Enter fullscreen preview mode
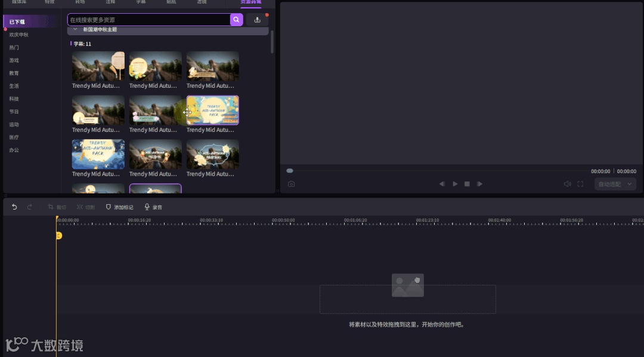The width and height of the screenshot is (644, 357). [580, 184]
